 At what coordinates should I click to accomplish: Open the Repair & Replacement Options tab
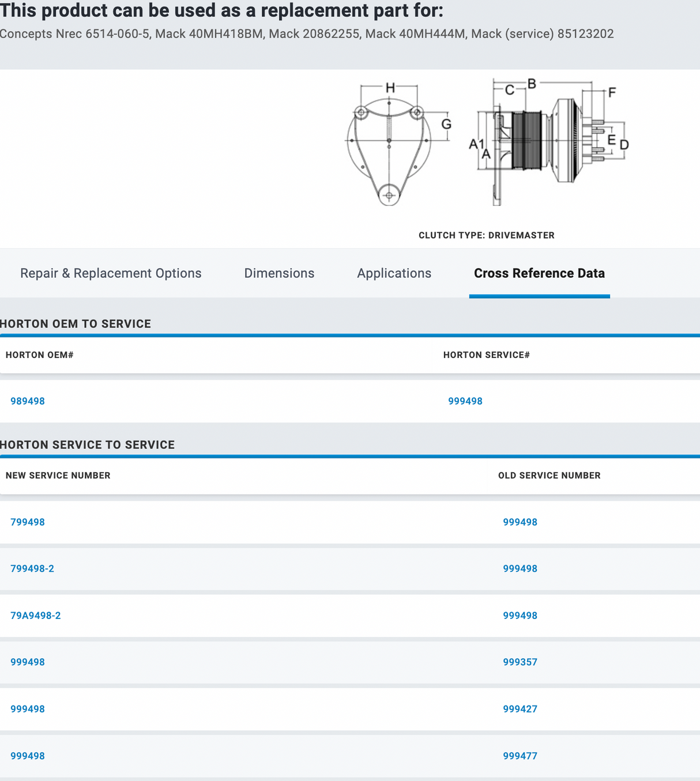pyautogui.click(x=111, y=273)
